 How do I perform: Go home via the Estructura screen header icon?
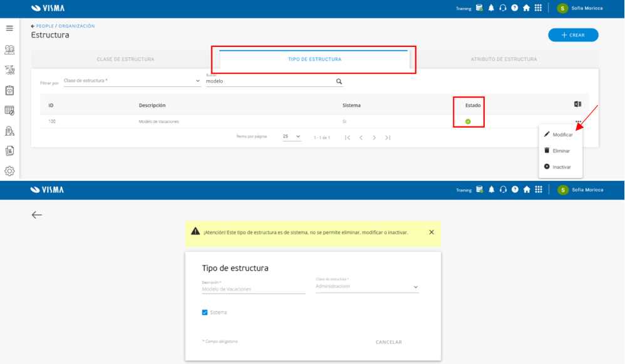(526, 8)
